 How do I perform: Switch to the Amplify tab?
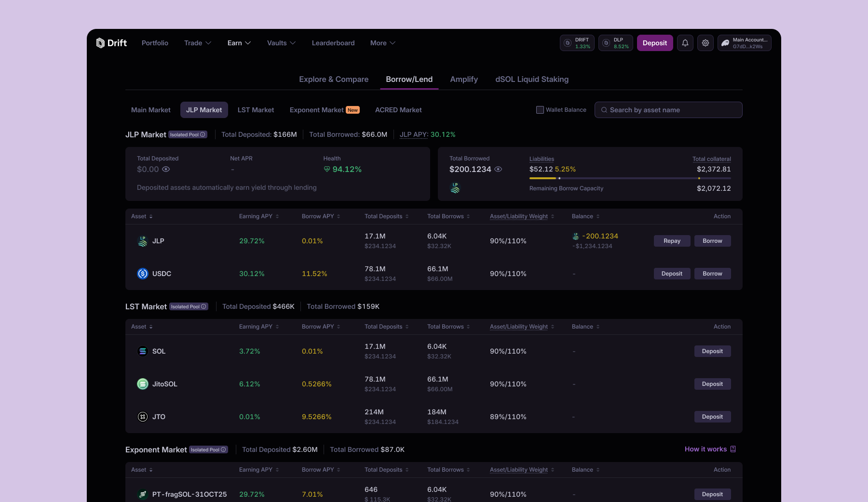464,79
